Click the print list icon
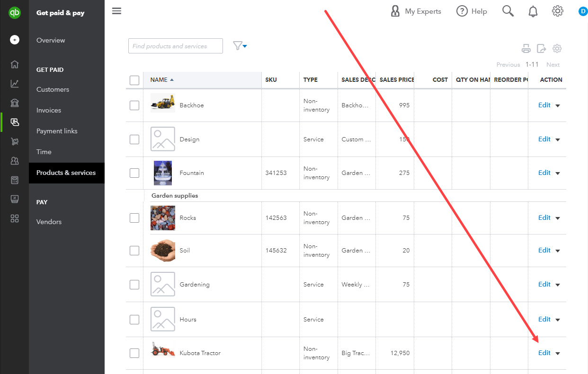Image resolution: width=588 pixels, height=374 pixels. pyautogui.click(x=526, y=48)
